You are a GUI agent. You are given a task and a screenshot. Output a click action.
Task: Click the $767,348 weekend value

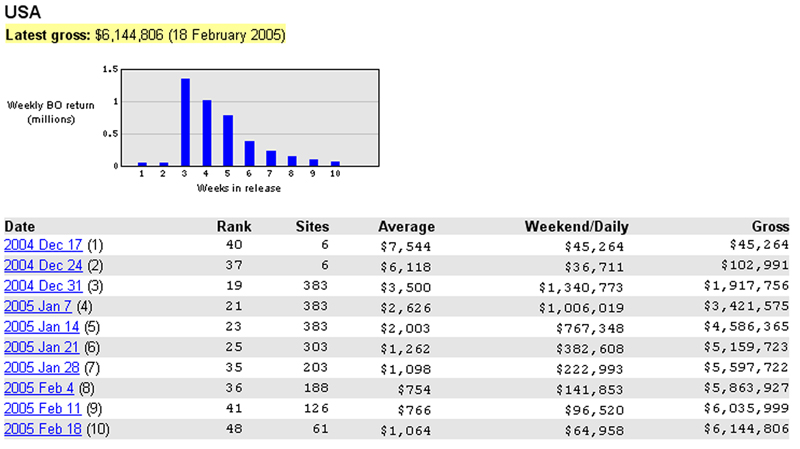pos(590,329)
